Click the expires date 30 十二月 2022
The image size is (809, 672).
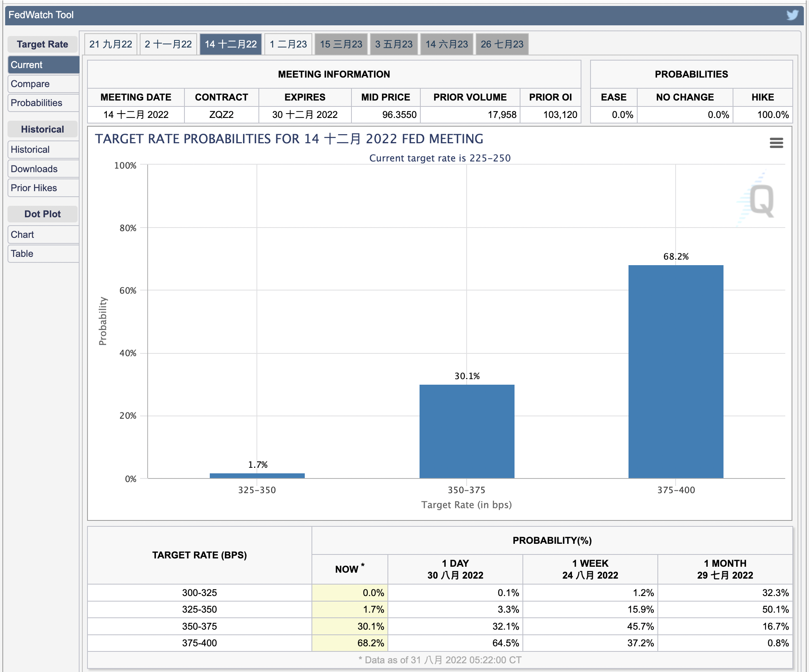305,115
